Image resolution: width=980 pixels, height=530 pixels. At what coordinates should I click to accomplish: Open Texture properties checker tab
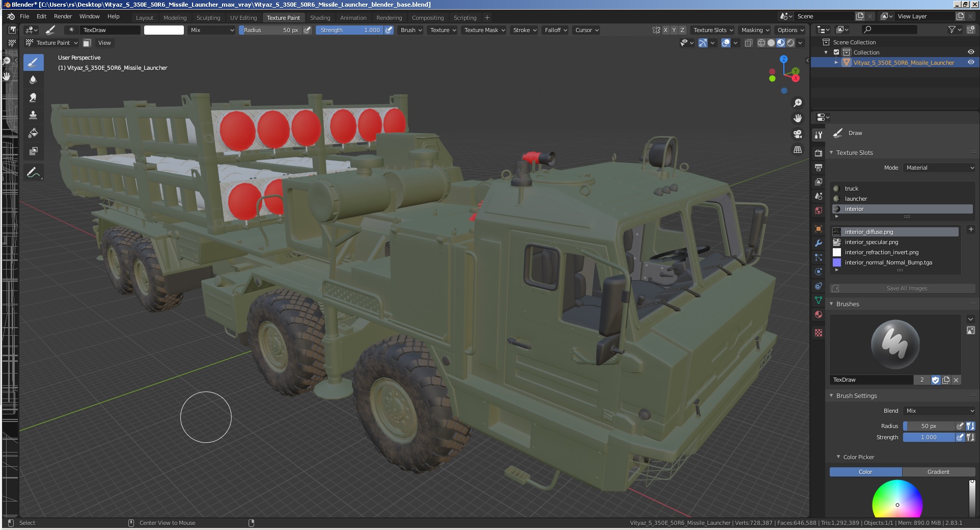pyautogui.click(x=818, y=333)
